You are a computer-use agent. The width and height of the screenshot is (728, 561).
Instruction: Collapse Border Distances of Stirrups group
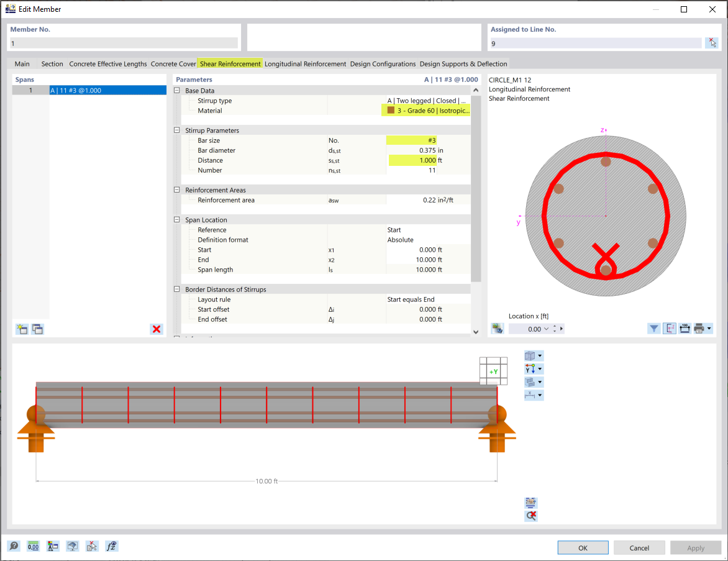[x=177, y=290]
